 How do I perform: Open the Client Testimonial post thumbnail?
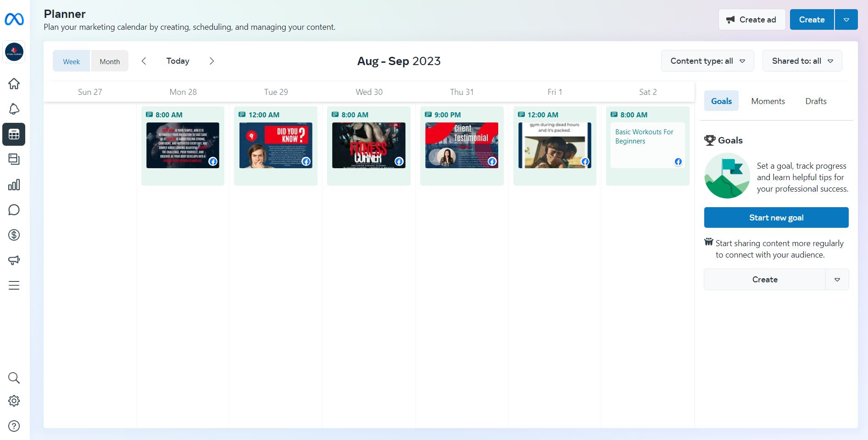pos(462,145)
